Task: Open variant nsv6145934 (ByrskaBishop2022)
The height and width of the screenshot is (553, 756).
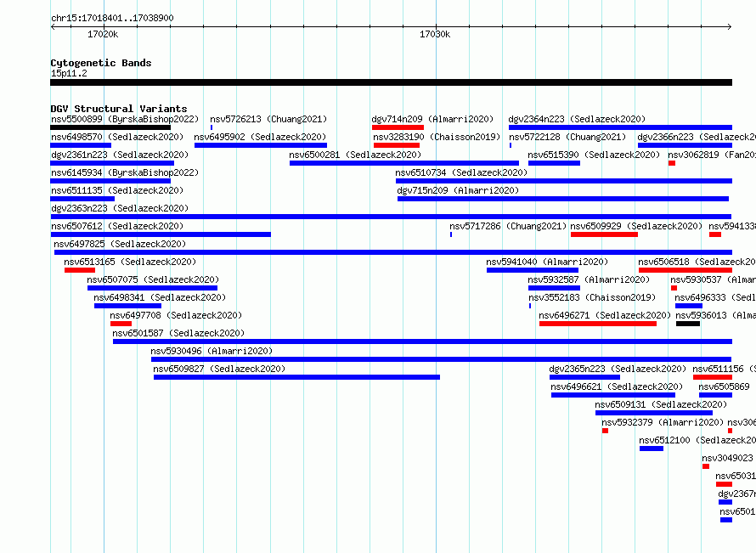Action: (125, 172)
